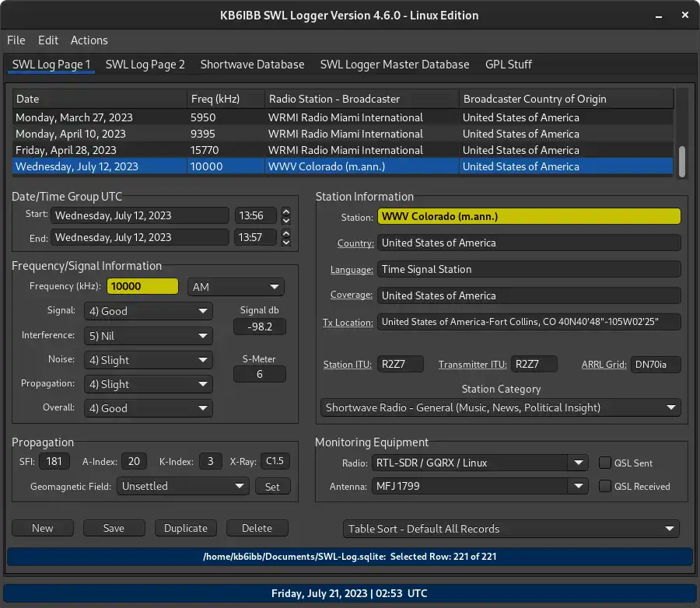Viewport: 700px width, 608px height.
Task: Open the Noise rating dropdown
Action: point(149,360)
